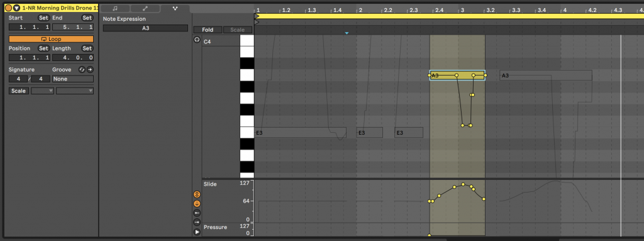Toggle the Velocity lane selector icon
The image size is (644, 241).
click(x=197, y=213)
